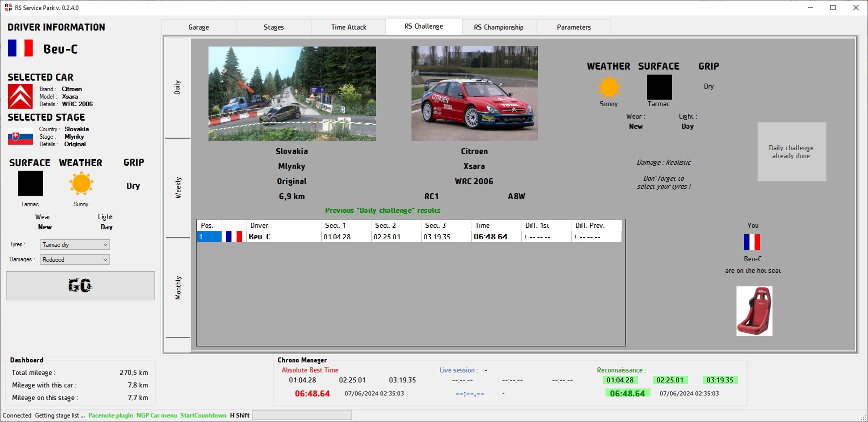868x422 pixels.
Task: Click the Diff. 1st column header
Action: [x=546, y=225]
